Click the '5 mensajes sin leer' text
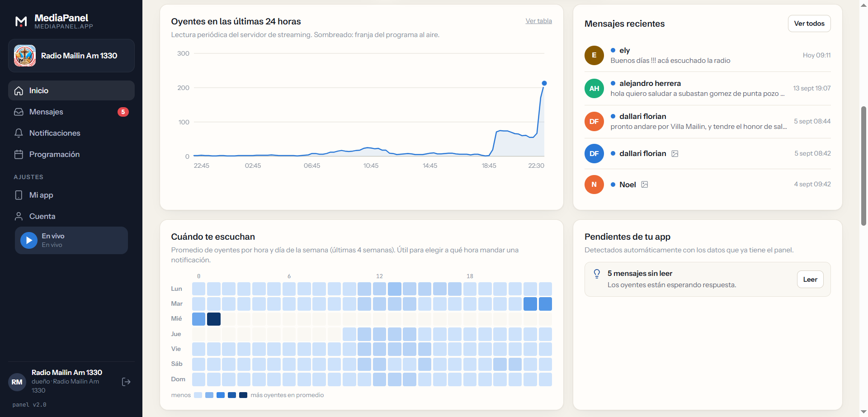The image size is (868, 417). click(x=640, y=274)
